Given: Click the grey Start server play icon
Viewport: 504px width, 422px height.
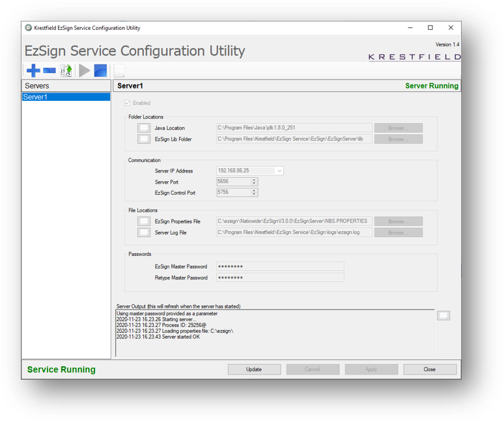Looking at the screenshot, I should [84, 70].
